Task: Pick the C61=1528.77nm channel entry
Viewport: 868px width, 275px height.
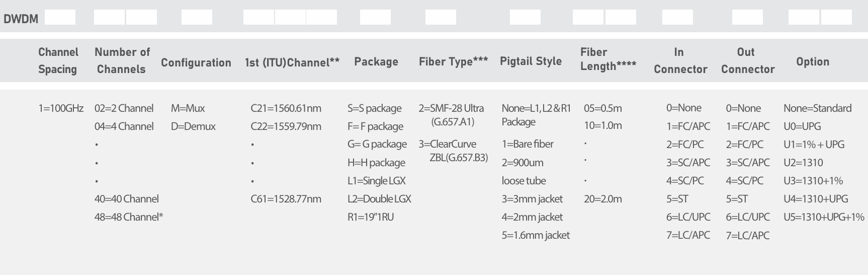Action: (286, 199)
